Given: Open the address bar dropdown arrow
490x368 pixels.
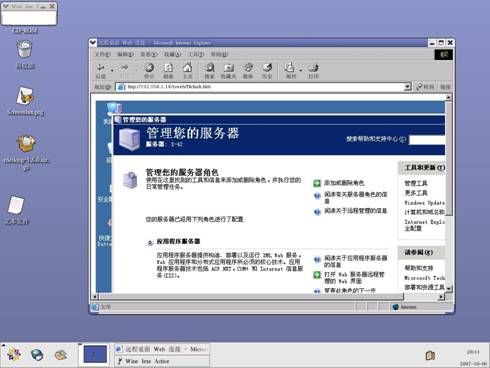Looking at the screenshot, I should click(407, 87).
